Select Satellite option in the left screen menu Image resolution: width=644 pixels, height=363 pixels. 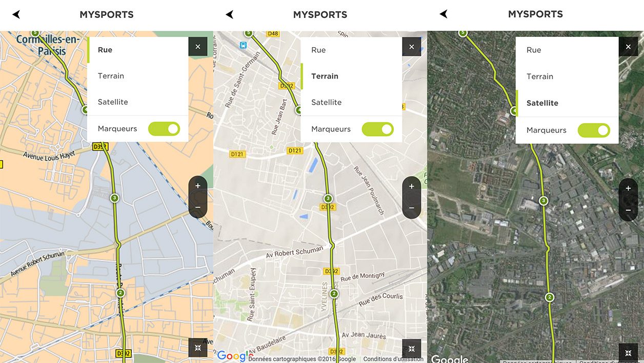click(x=137, y=102)
